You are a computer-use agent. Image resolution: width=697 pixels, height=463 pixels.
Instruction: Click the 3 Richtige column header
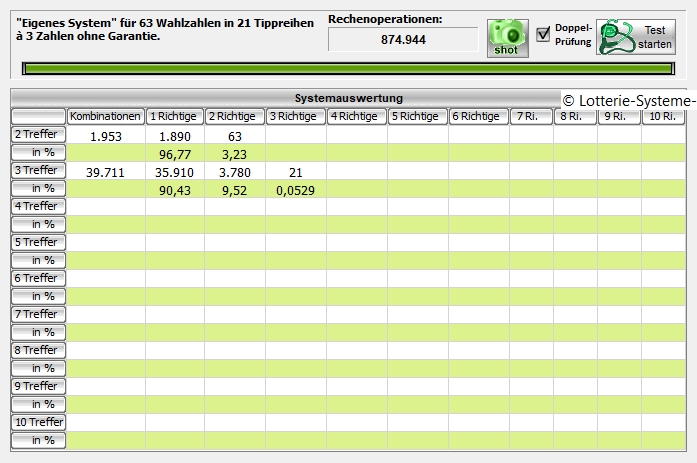296,116
